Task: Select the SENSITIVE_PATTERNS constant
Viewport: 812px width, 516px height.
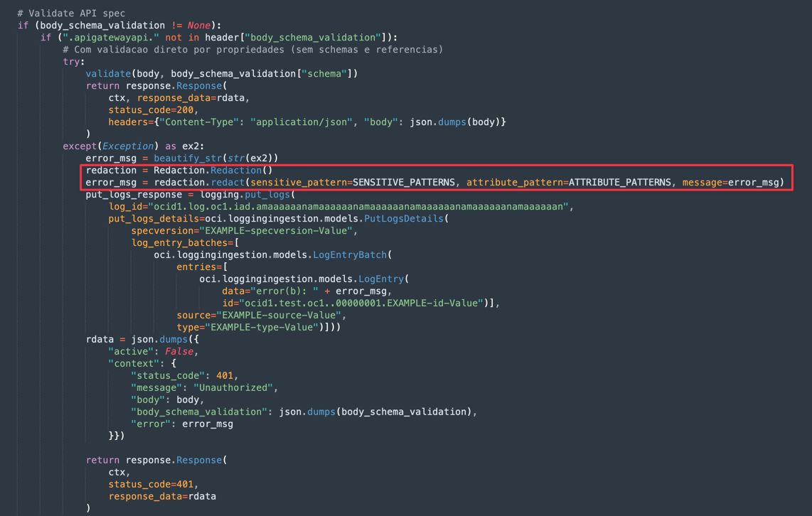Action: point(404,183)
